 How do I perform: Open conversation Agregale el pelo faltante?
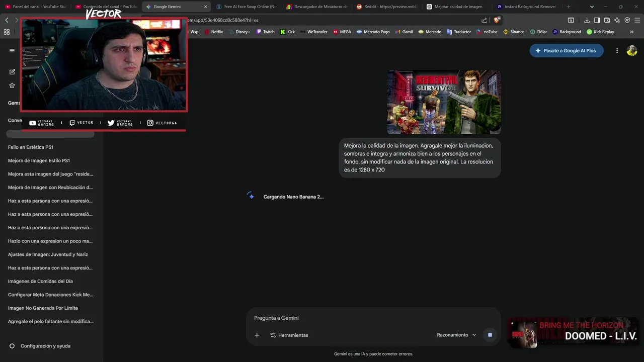point(50,321)
